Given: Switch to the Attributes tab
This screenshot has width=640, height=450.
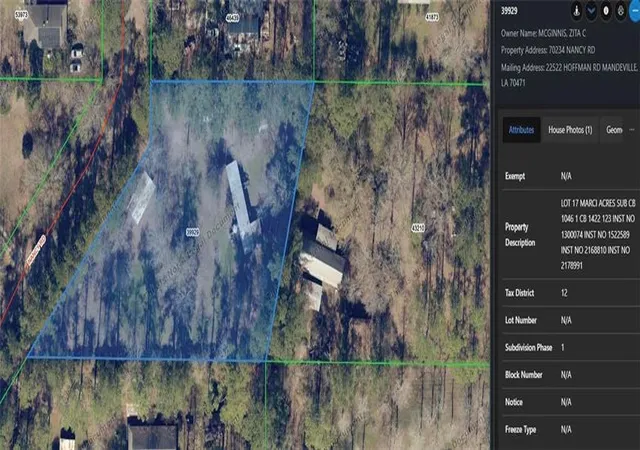Looking at the screenshot, I should coord(521,130).
